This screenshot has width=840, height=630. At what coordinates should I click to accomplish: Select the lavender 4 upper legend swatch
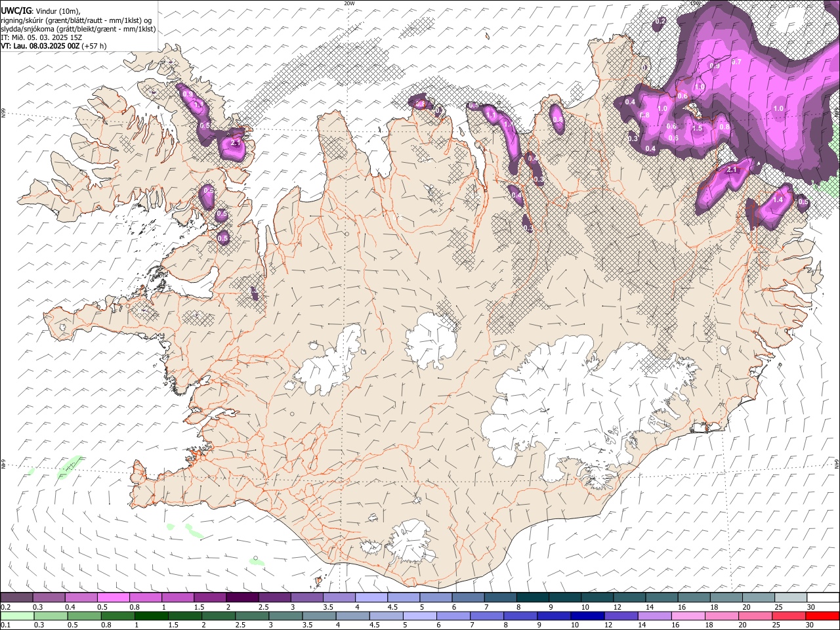pyautogui.click(x=371, y=597)
